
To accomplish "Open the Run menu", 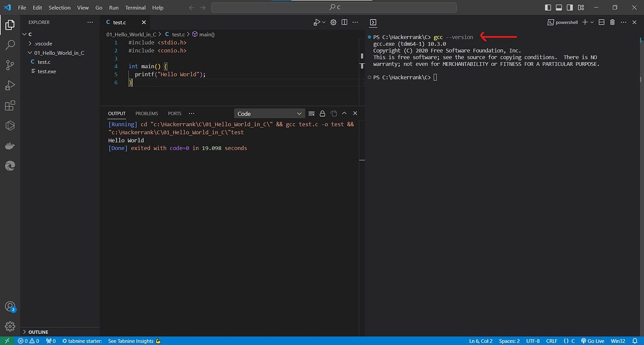I will [x=114, y=8].
